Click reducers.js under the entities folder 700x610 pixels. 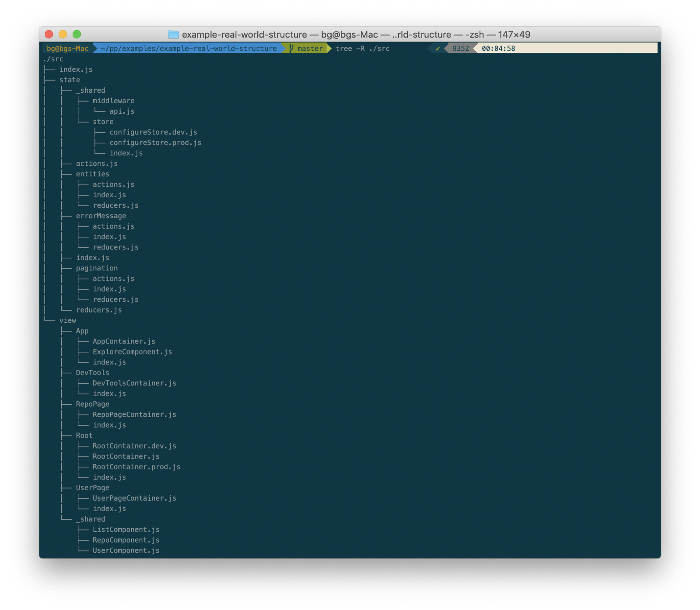point(116,206)
